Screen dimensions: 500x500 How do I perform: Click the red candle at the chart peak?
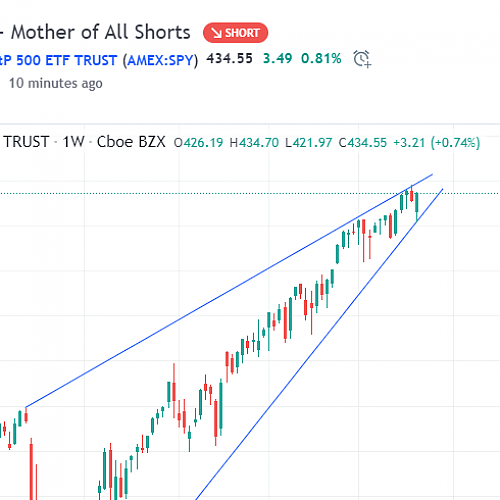(412, 194)
